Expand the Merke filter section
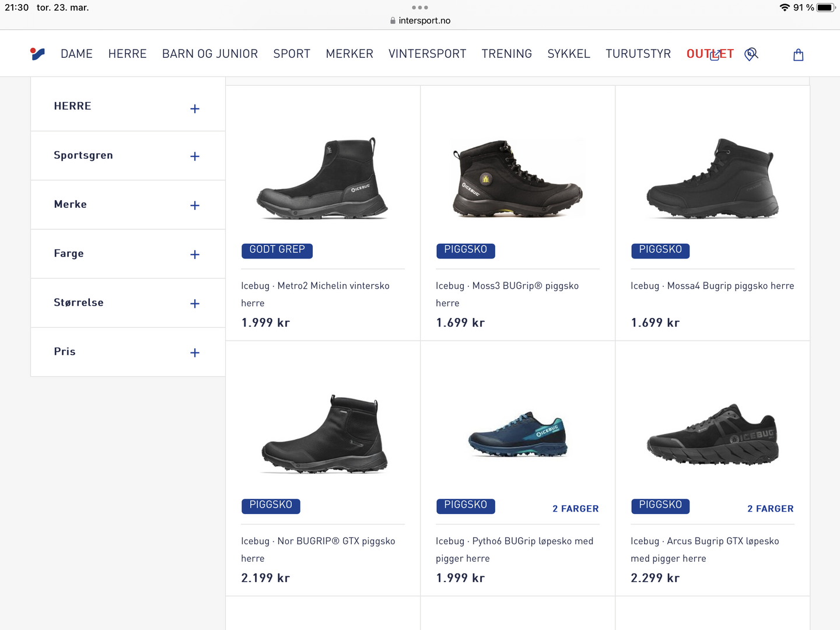This screenshot has width=840, height=630. point(195,205)
